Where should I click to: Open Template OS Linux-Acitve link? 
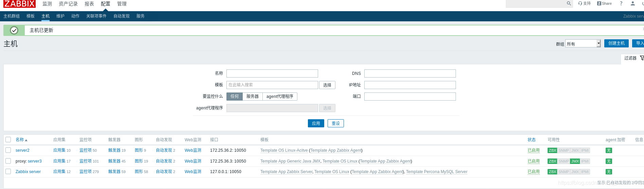click(284, 150)
